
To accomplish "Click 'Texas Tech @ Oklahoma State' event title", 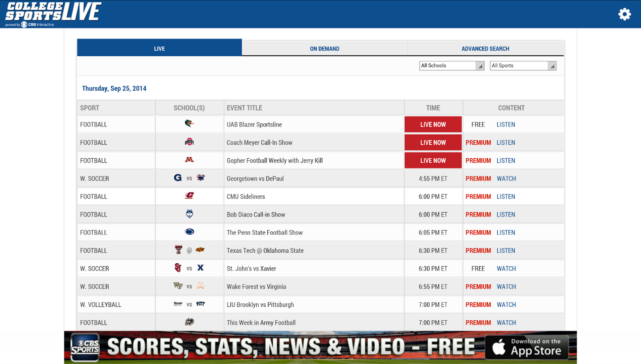I will click(265, 250).
